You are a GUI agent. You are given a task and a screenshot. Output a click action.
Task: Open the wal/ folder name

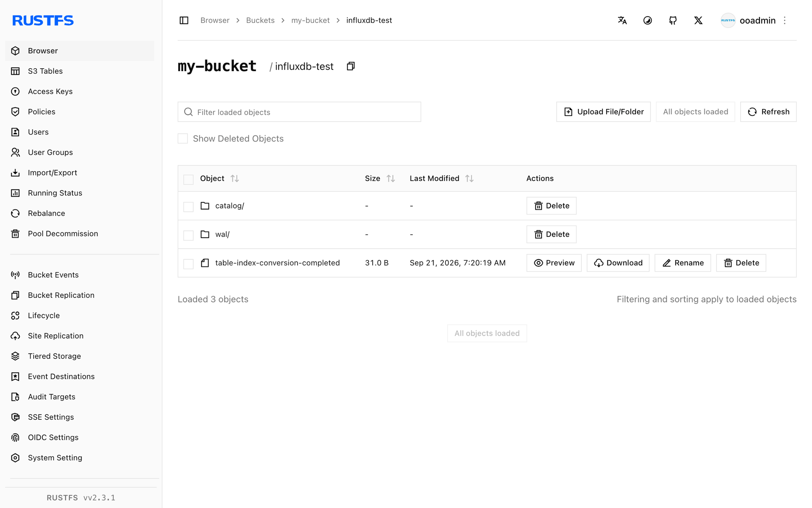coord(222,234)
